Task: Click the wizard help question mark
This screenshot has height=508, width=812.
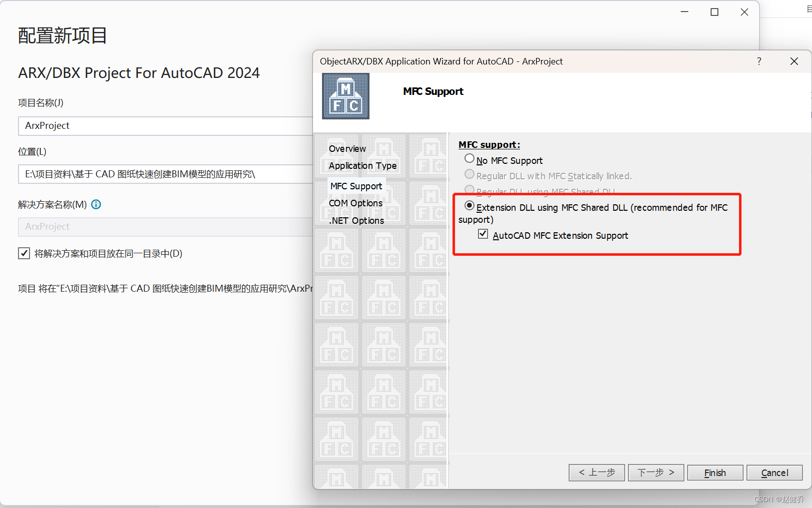Action: point(759,61)
